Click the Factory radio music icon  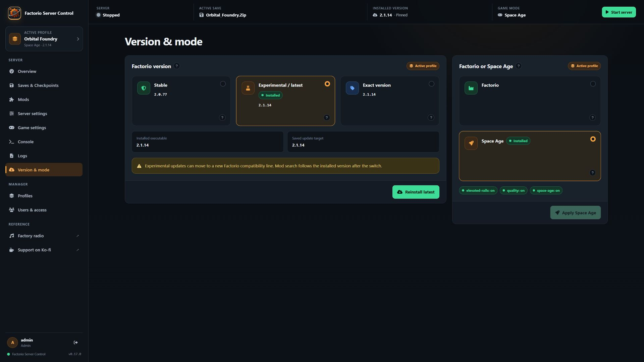click(12, 236)
